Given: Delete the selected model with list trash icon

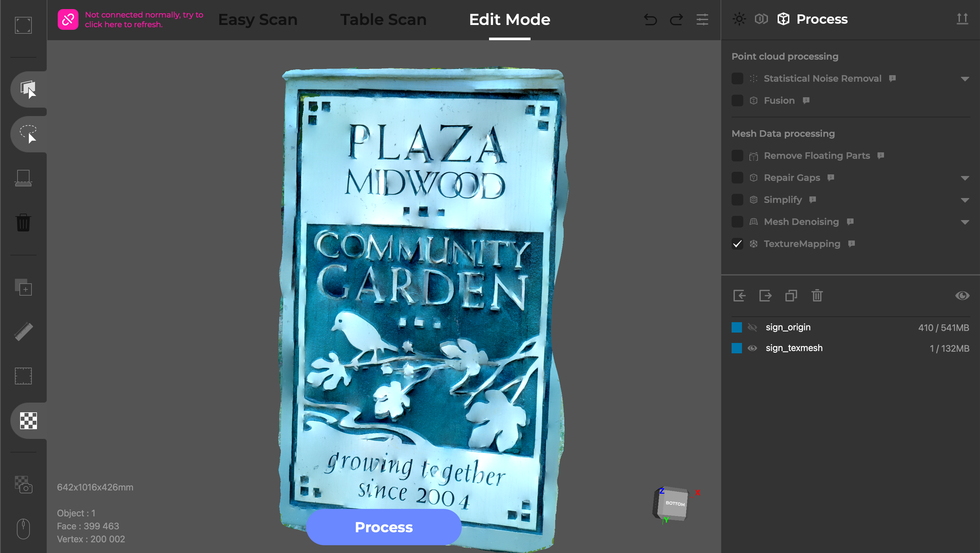Looking at the screenshot, I should click(817, 296).
